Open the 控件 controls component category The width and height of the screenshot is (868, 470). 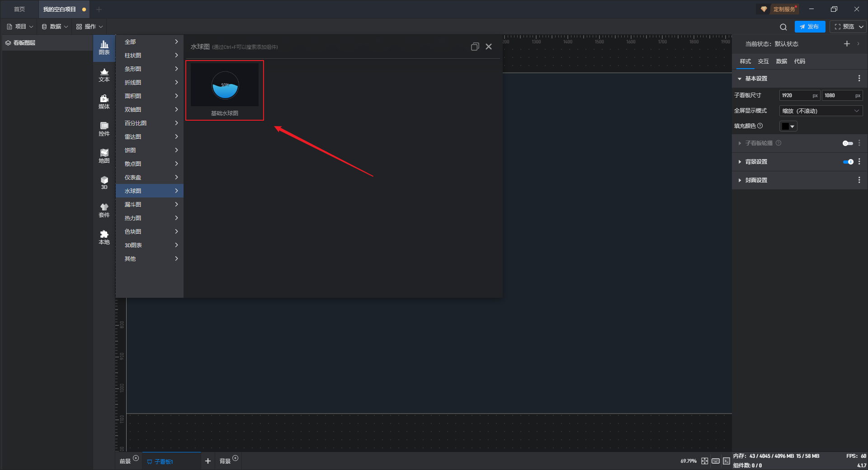tap(104, 129)
